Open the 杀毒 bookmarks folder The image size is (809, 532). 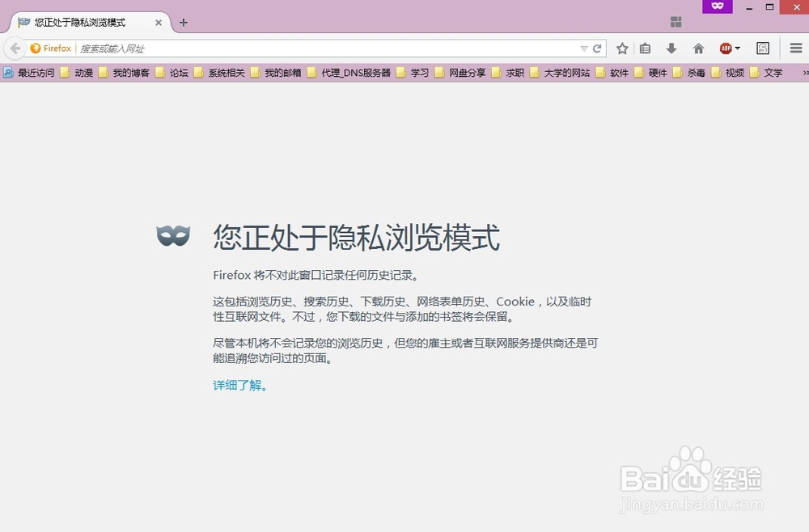[689, 73]
